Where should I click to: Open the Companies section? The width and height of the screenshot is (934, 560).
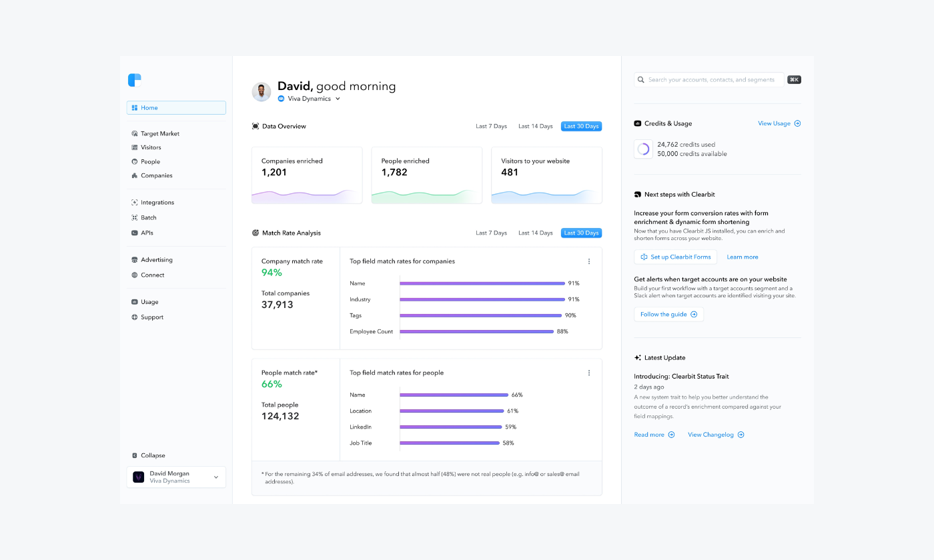pos(156,175)
